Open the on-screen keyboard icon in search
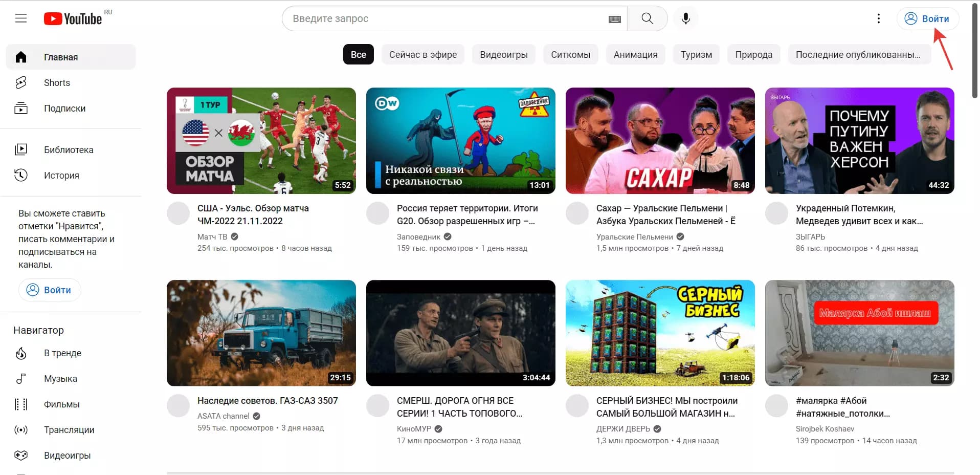 pos(615,19)
